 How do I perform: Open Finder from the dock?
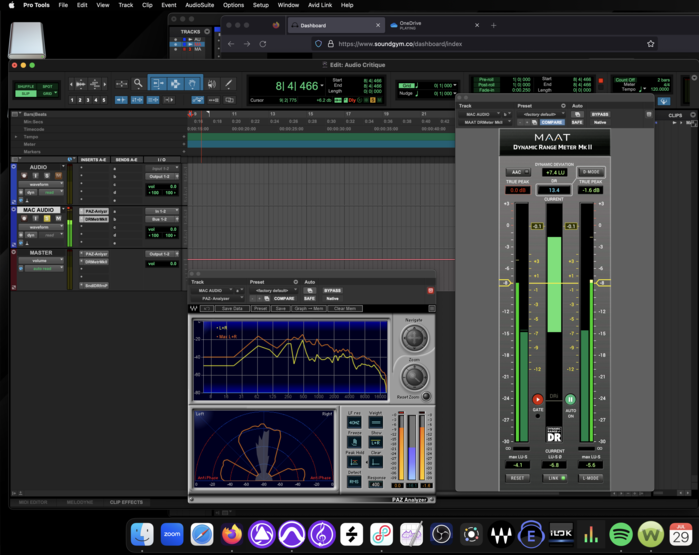(x=142, y=534)
